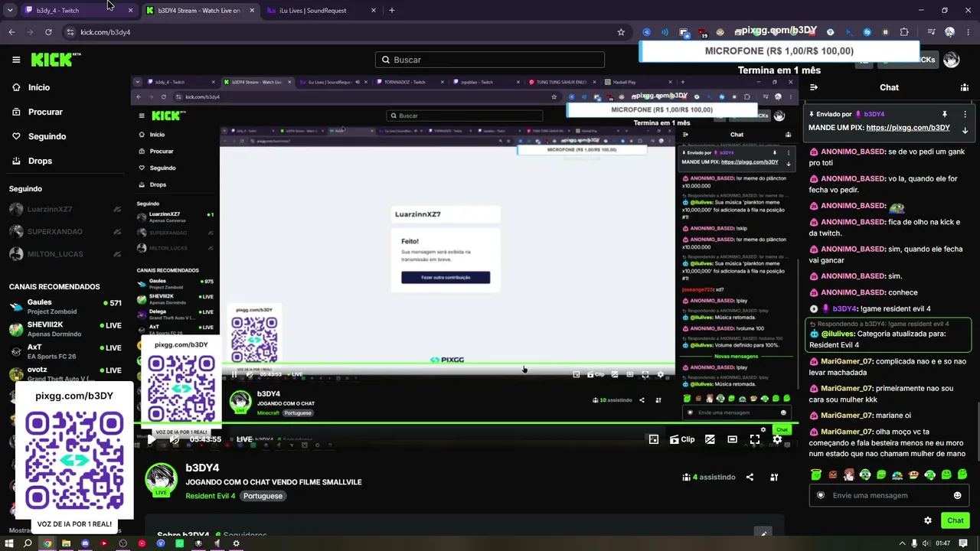Open the browser media control icon
This screenshot has height=551, width=980.
click(931, 32)
